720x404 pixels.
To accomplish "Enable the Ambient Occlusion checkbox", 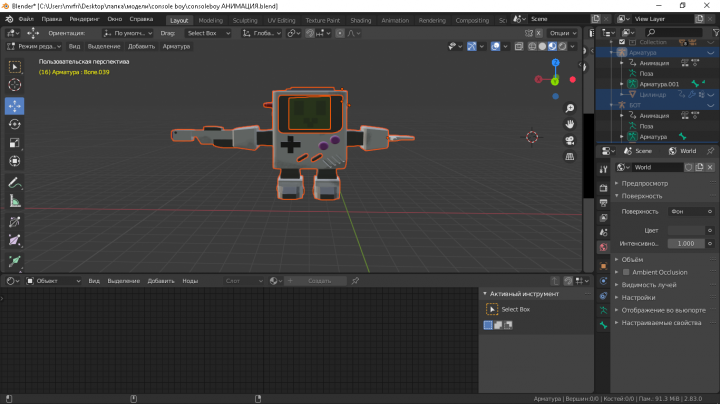I will point(626,272).
